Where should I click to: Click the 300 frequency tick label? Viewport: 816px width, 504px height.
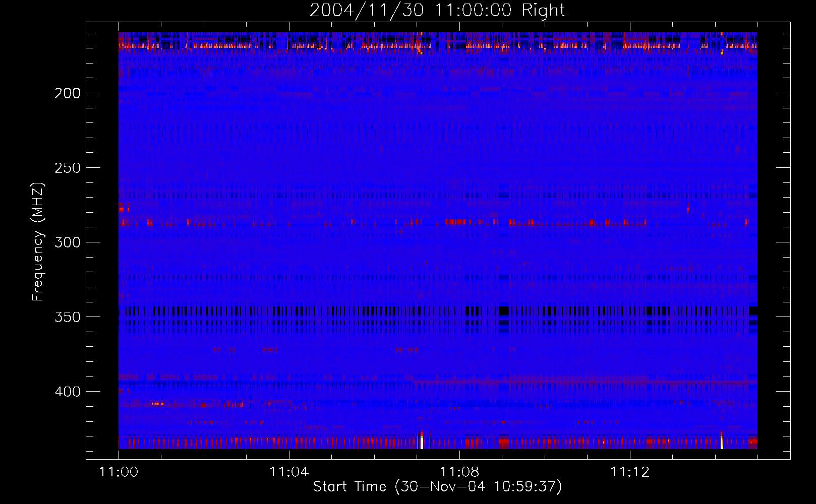(68, 242)
